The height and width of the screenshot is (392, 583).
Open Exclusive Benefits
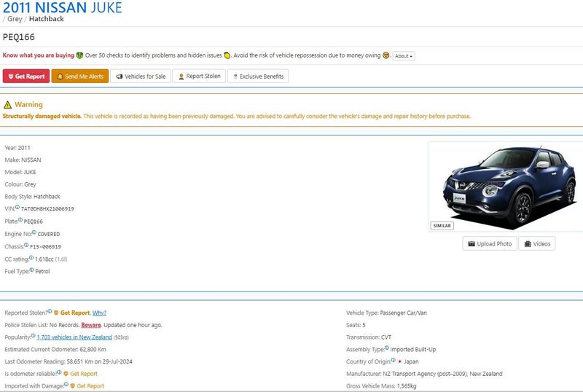(x=258, y=77)
